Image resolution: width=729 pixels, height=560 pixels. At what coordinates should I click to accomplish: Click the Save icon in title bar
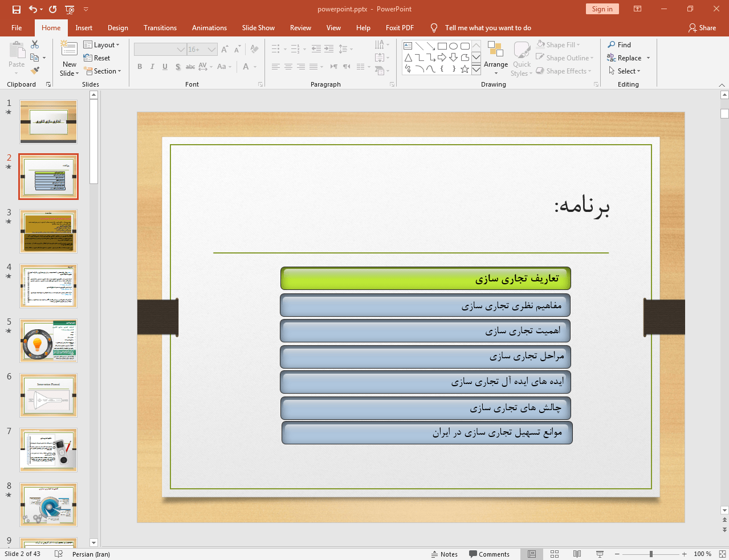(17, 9)
